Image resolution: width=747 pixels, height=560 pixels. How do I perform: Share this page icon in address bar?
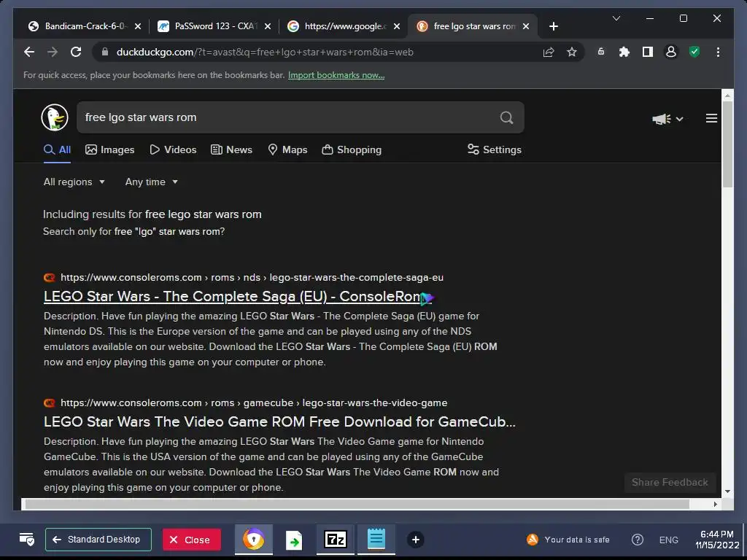pyautogui.click(x=549, y=52)
